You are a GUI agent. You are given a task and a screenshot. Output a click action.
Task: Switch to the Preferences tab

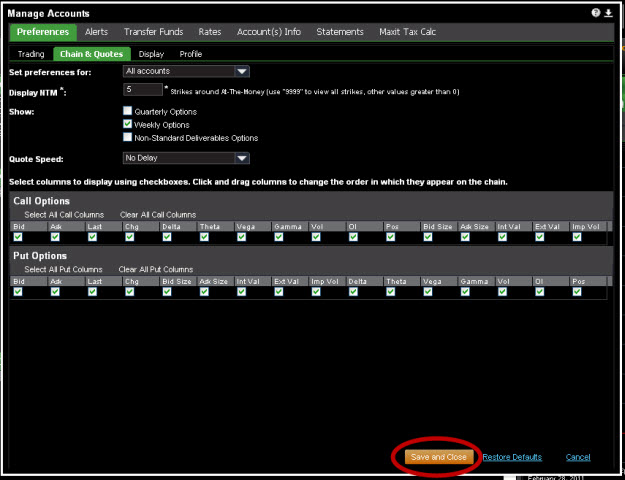coord(43,32)
